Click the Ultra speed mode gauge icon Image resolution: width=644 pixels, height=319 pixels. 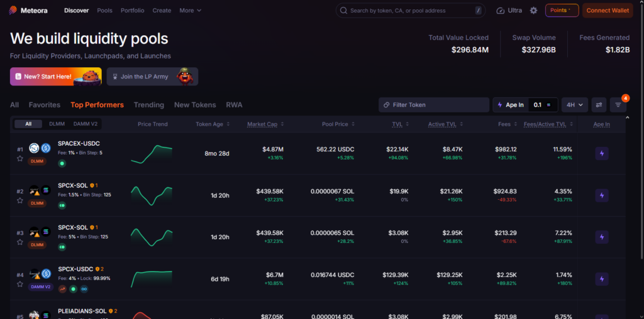[x=500, y=11]
